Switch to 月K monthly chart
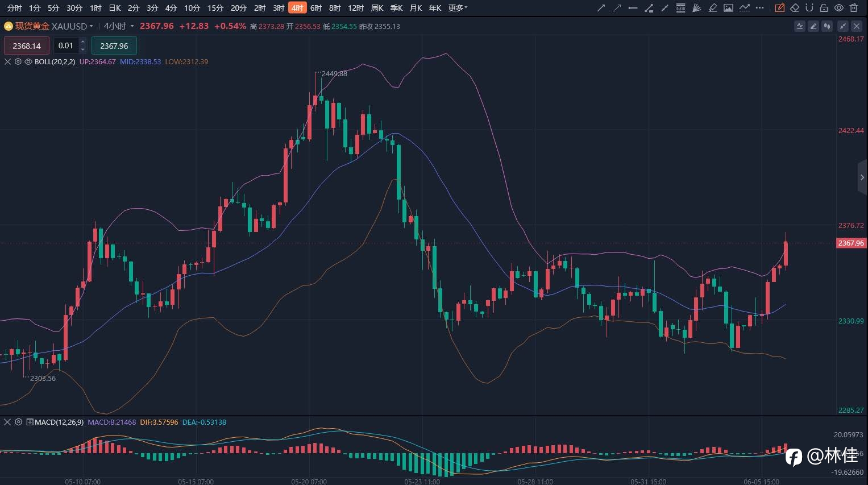Screen dimensions: 868x485 tap(416, 8)
